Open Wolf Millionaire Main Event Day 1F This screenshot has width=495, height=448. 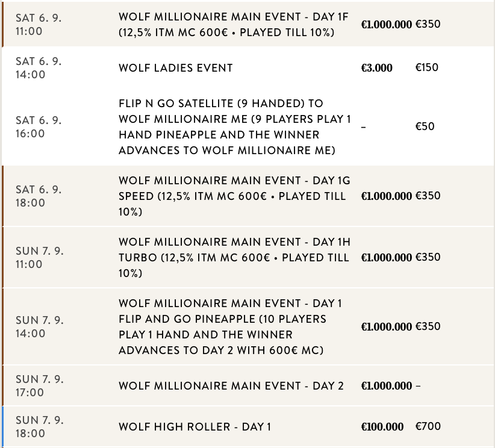(233, 24)
